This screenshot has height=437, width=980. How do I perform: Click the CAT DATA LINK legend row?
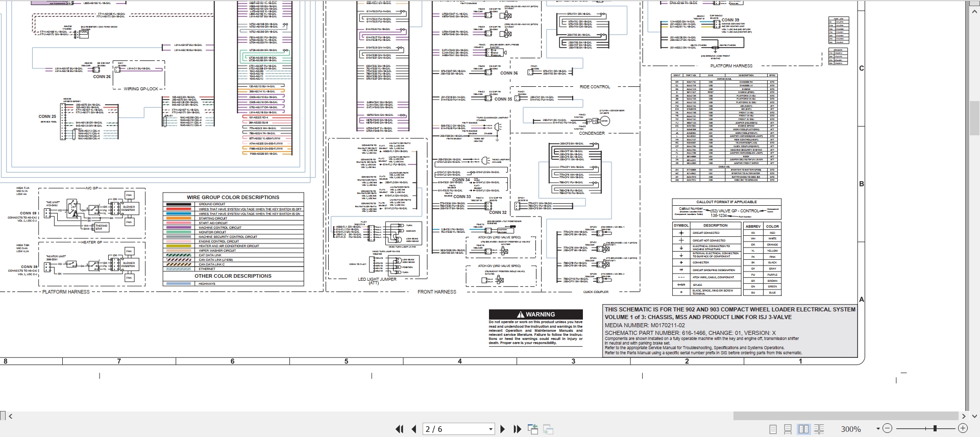click(233, 255)
